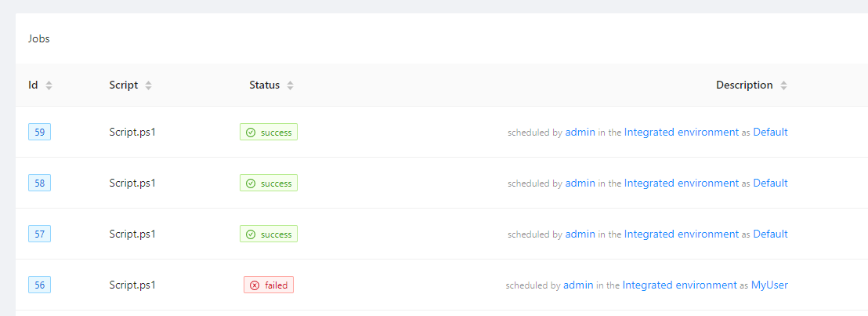Screen dimensions: 868x316
Task: Click Script.ps1 in the job 56 row
Action: [132, 285]
